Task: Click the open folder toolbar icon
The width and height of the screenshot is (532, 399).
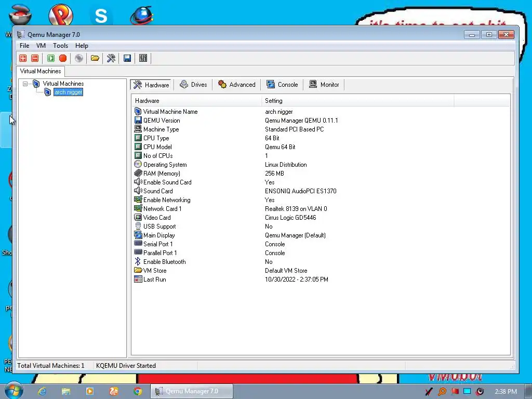Action: point(95,58)
